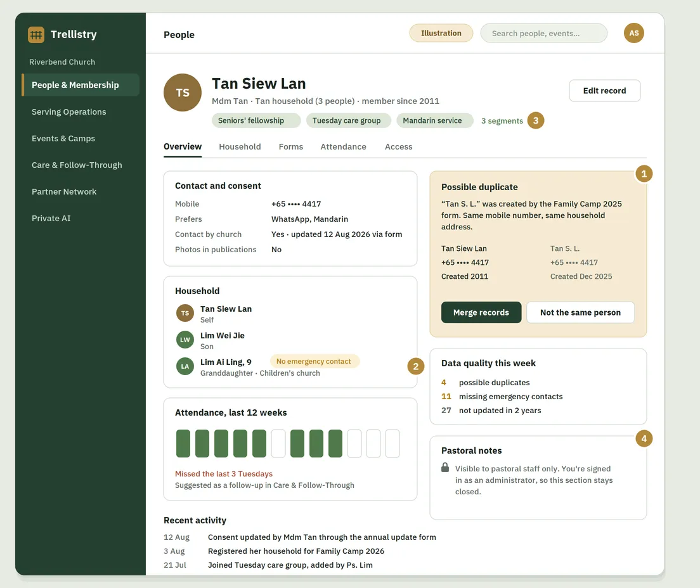The height and width of the screenshot is (588, 700).
Task: Click the Lim Ai Ling LA avatar
Action: [x=185, y=366]
